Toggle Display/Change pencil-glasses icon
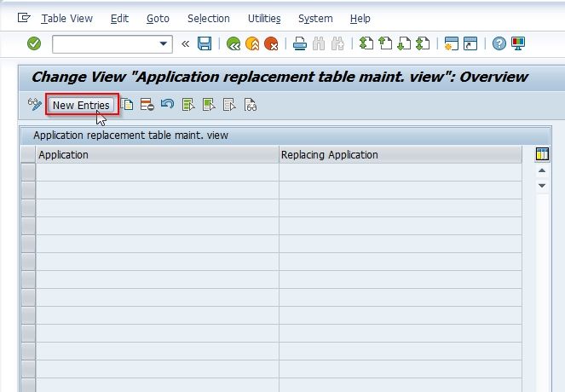Screen dimensions: 565x392 click(35, 105)
